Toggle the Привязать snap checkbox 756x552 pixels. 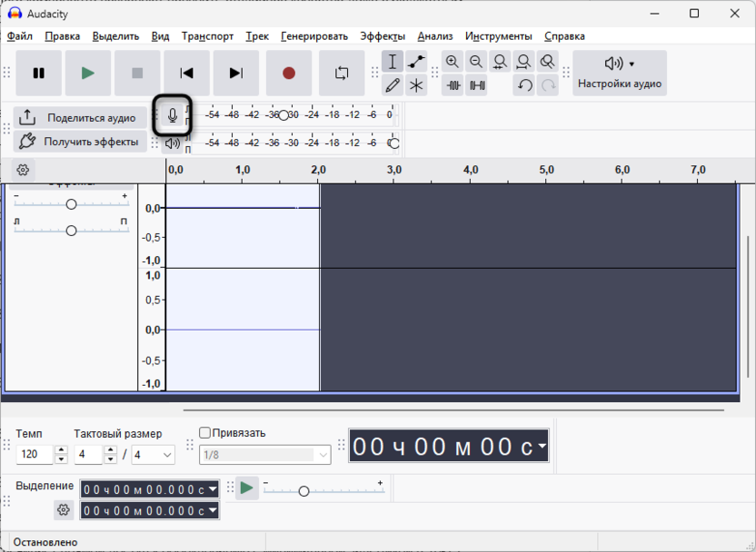[x=205, y=433]
